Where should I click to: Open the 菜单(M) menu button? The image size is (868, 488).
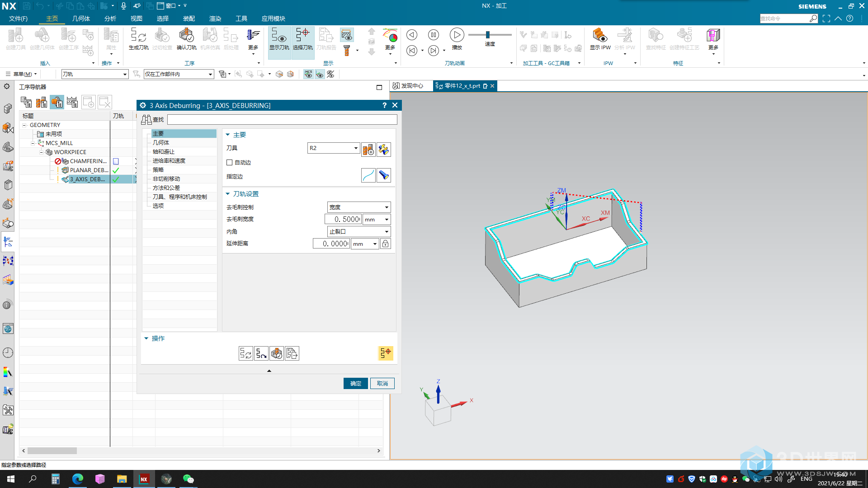[x=21, y=74]
